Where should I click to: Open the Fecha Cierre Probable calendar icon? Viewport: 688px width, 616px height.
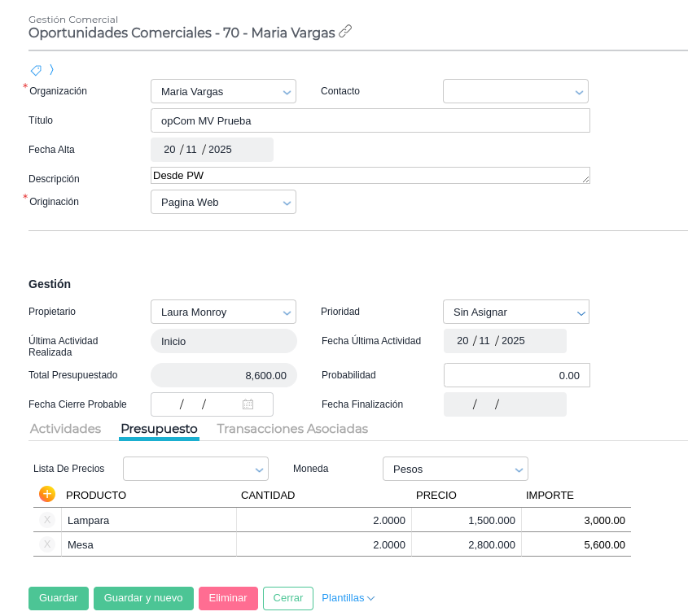(x=248, y=404)
